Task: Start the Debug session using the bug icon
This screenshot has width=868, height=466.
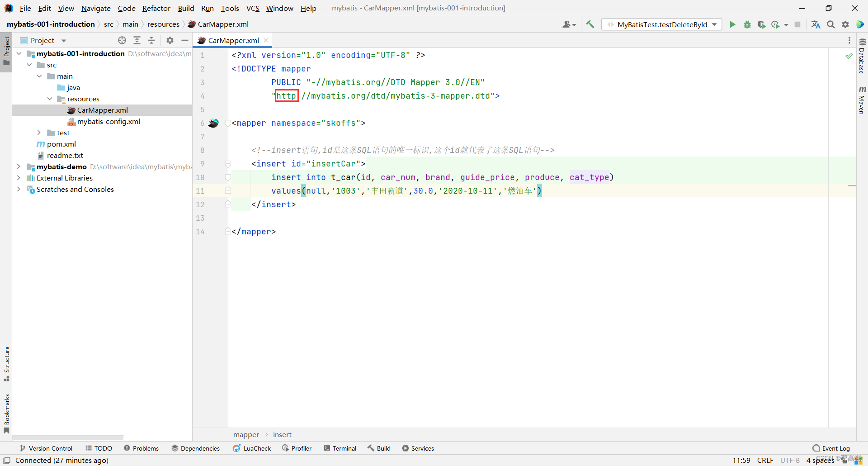Action: coord(747,24)
